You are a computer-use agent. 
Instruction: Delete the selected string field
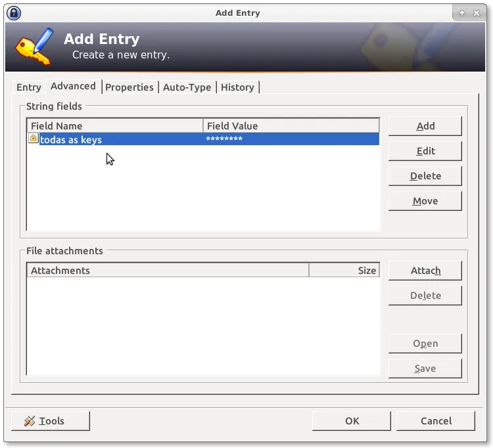click(425, 176)
